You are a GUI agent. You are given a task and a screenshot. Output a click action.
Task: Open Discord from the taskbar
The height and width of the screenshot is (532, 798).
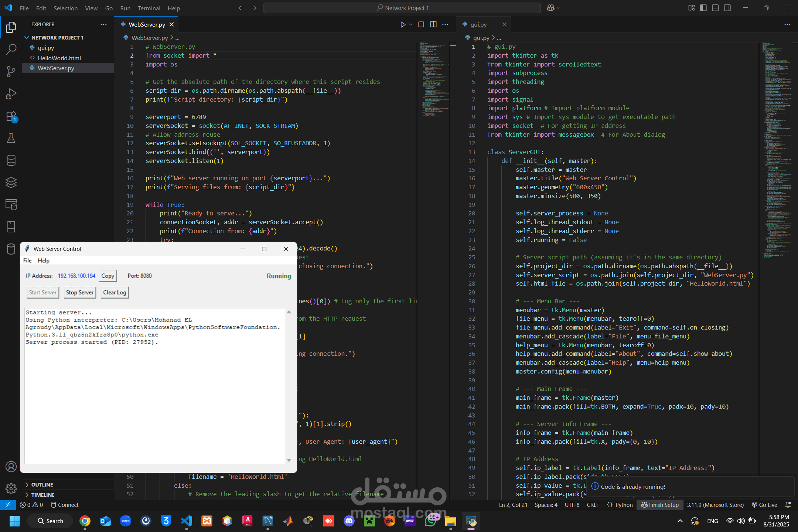(349, 521)
